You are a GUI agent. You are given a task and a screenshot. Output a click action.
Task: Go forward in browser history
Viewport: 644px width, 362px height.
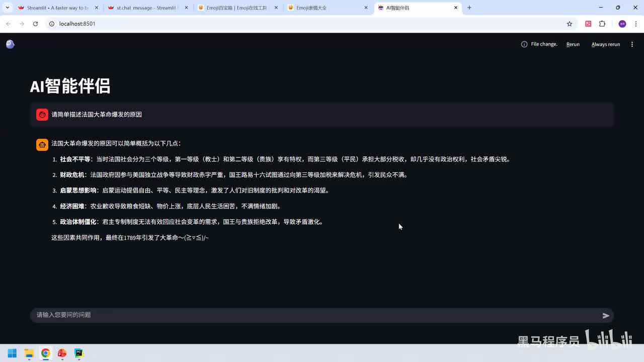[22, 24]
